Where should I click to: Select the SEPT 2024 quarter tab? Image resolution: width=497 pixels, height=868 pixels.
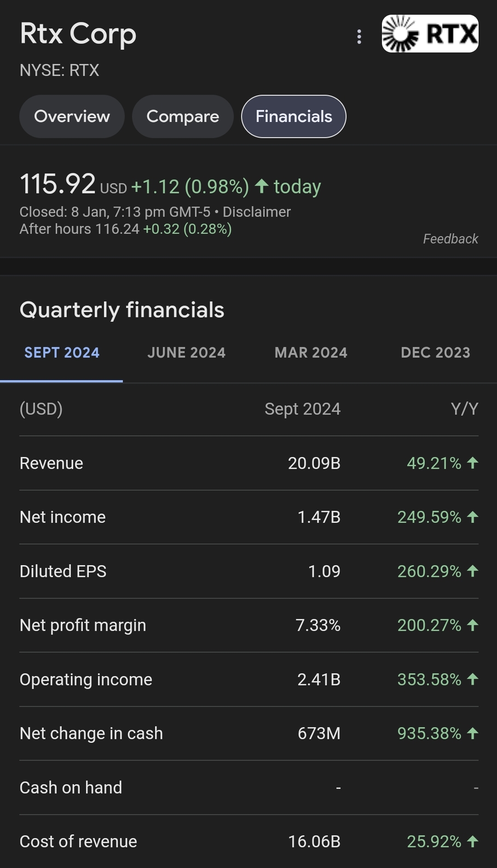pyautogui.click(x=62, y=353)
